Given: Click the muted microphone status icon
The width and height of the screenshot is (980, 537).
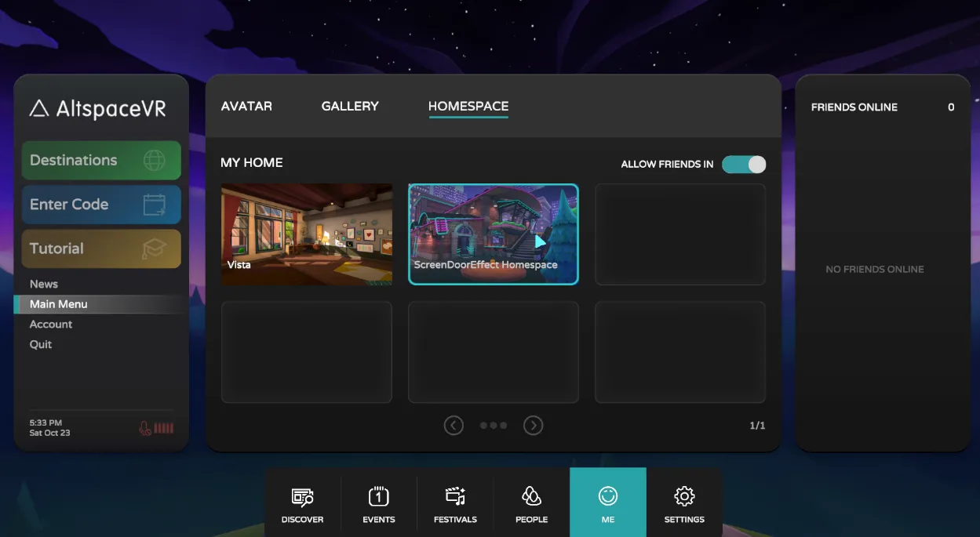Looking at the screenshot, I should tap(145, 428).
